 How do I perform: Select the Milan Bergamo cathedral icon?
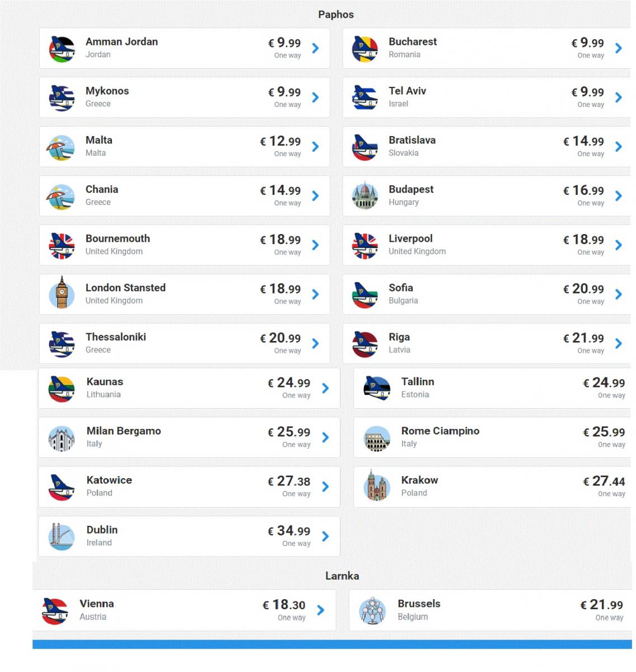[62, 438]
